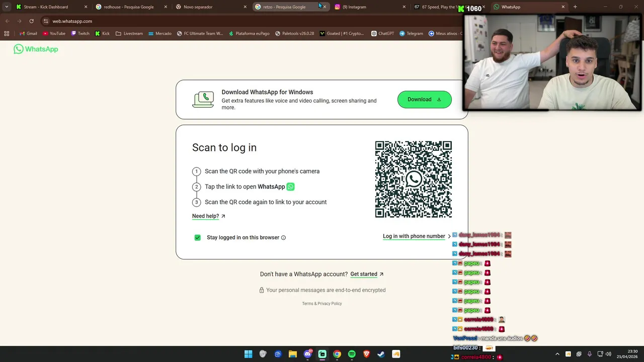Click chat username bifs00230
The width and height of the screenshot is (644, 362).
coord(465,348)
